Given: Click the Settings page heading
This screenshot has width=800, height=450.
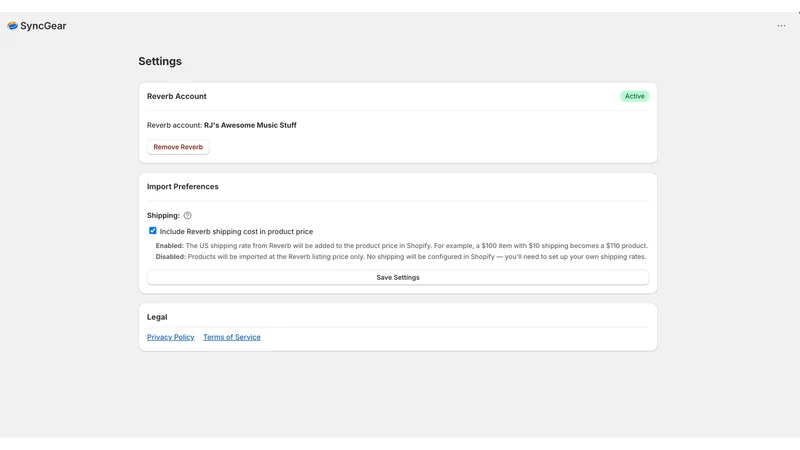Looking at the screenshot, I should coord(160,61).
